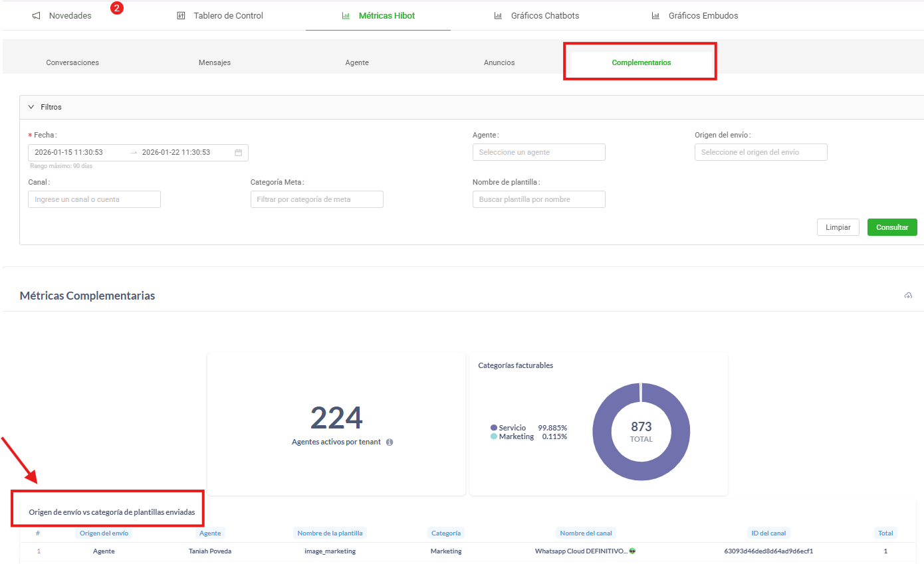Click the Limpiar button
924x564 pixels.
(x=838, y=227)
